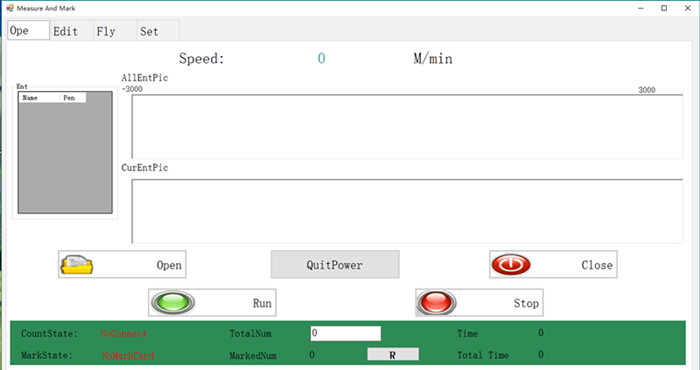Click the Stop button label
700x370 pixels.
tap(526, 303)
